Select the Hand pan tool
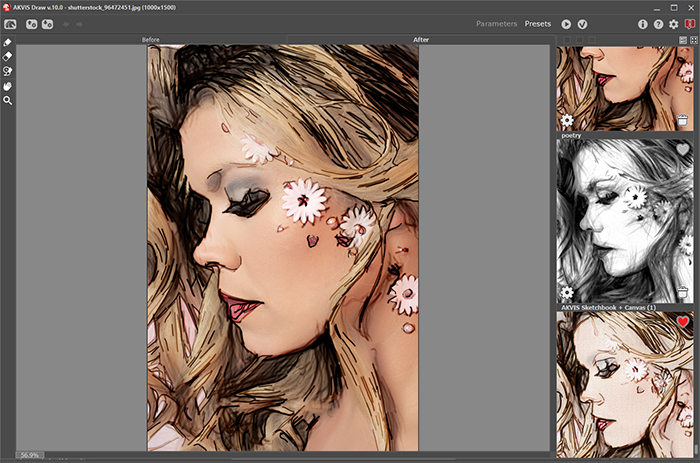 [8, 86]
